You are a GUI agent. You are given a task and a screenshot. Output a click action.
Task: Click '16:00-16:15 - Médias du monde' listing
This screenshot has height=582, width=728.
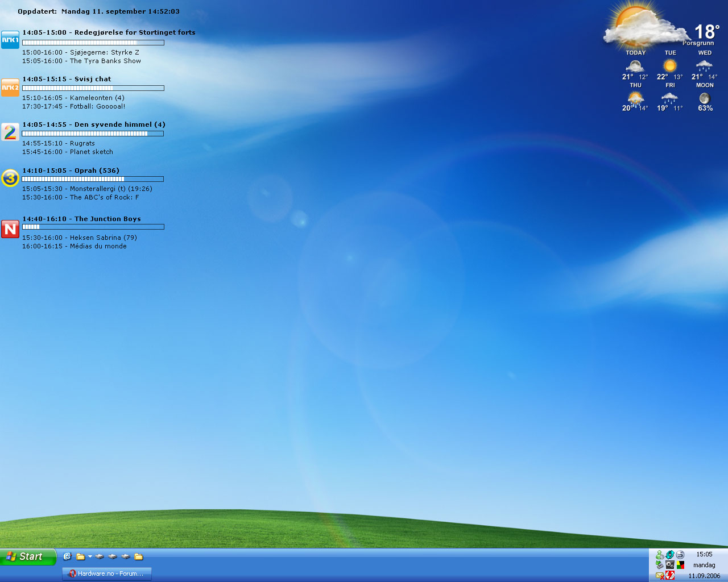coord(75,246)
